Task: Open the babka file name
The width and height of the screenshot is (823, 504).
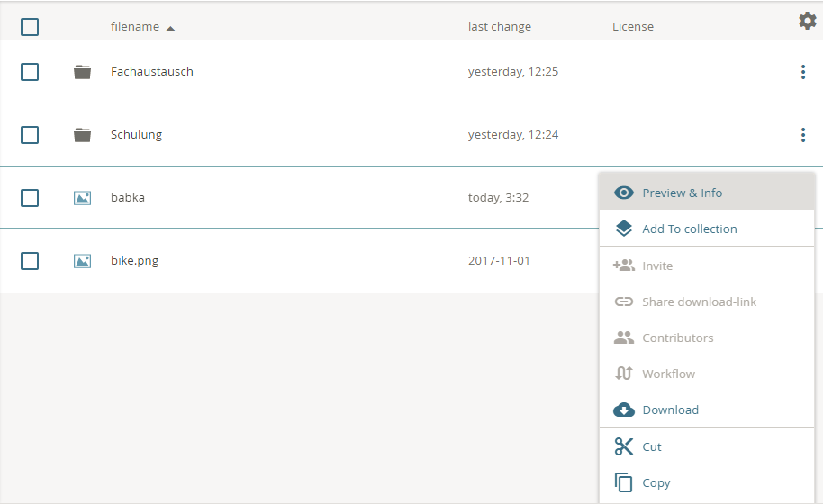Action: pos(128,198)
